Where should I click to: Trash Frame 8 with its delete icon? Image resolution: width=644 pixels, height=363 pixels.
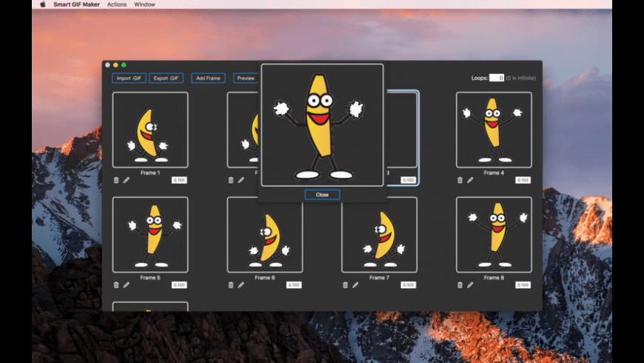click(x=460, y=284)
